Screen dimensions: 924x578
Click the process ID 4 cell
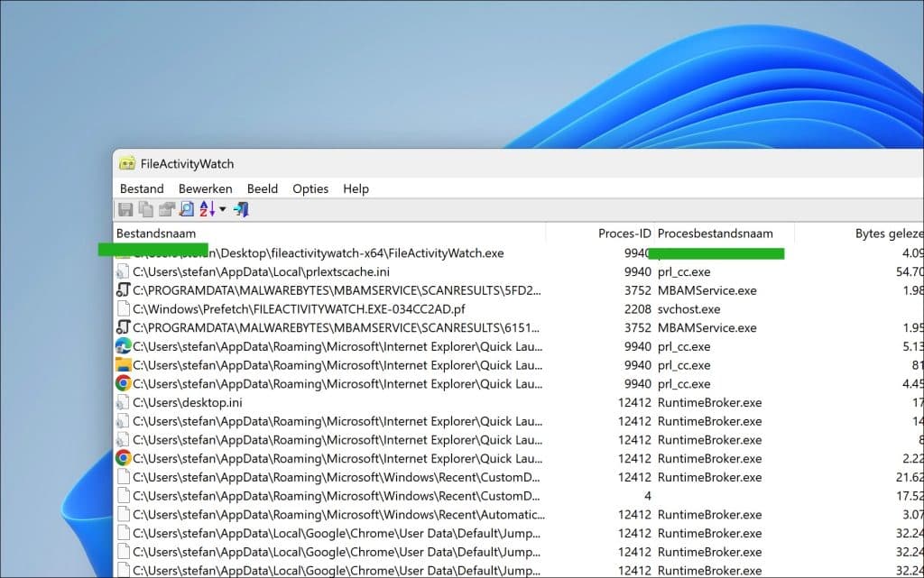click(648, 496)
